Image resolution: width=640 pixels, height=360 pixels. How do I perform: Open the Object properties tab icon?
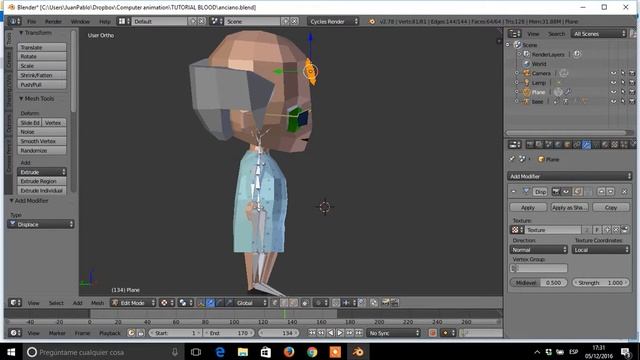(567, 144)
